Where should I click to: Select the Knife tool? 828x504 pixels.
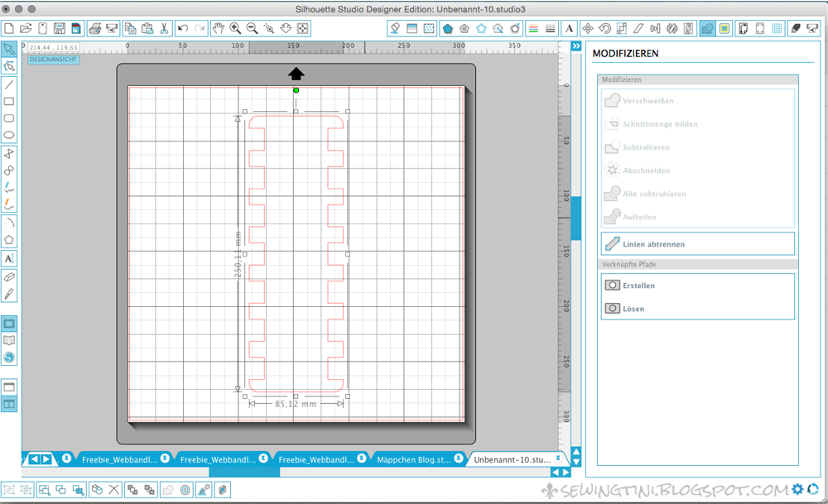[9, 294]
